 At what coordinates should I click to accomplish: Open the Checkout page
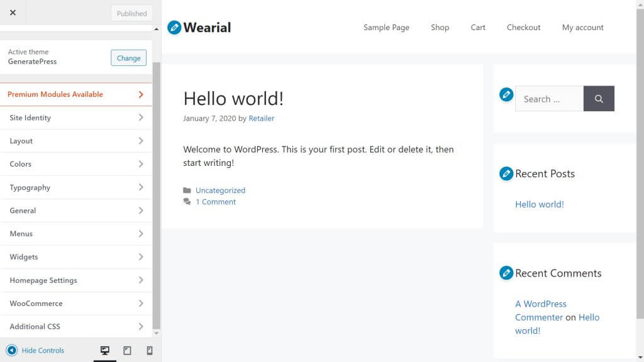[x=524, y=28]
